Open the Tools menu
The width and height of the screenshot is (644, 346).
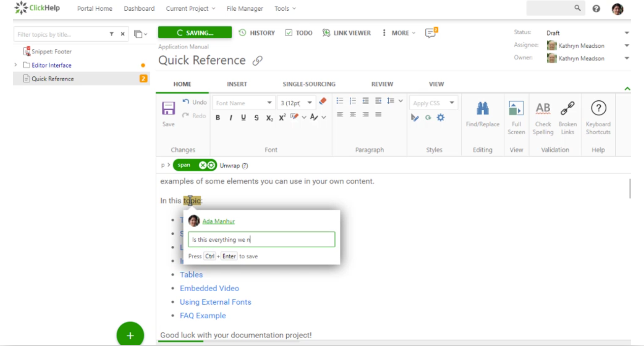point(285,8)
